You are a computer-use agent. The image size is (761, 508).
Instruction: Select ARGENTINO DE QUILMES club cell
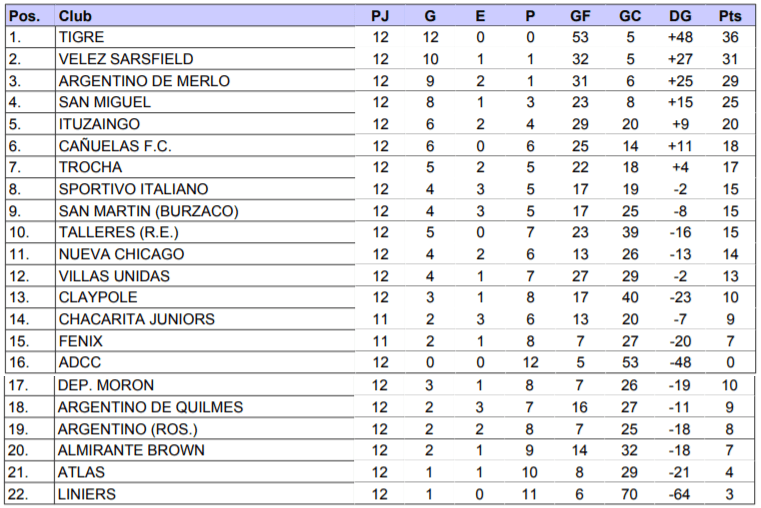coord(150,407)
